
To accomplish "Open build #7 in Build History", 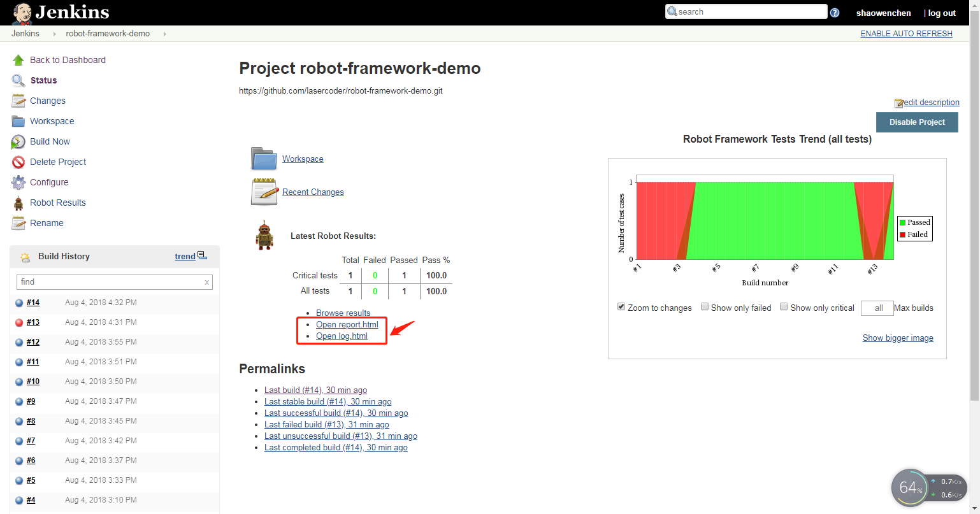I will click(x=31, y=441).
